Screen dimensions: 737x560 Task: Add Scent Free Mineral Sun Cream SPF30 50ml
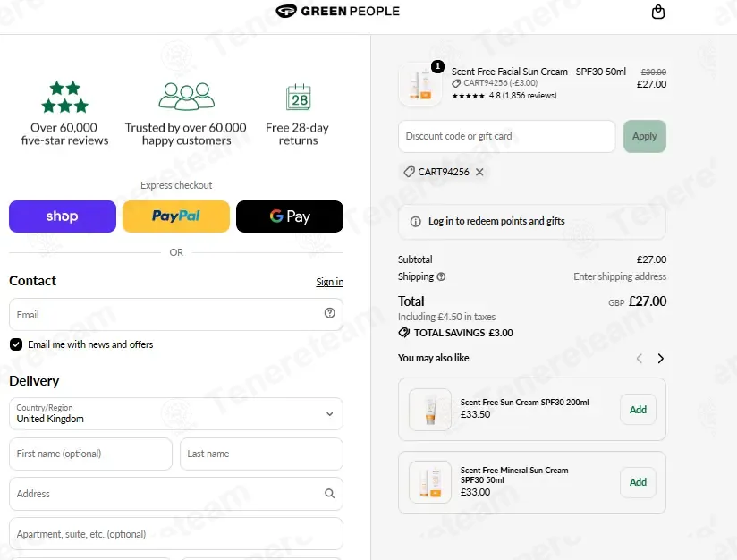coord(638,482)
